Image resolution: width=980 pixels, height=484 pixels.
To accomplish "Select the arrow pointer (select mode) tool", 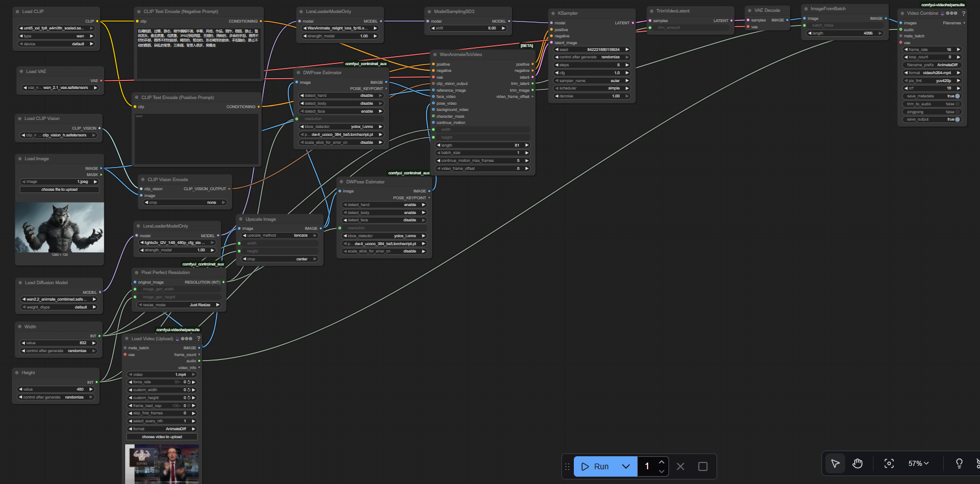I will click(835, 464).
